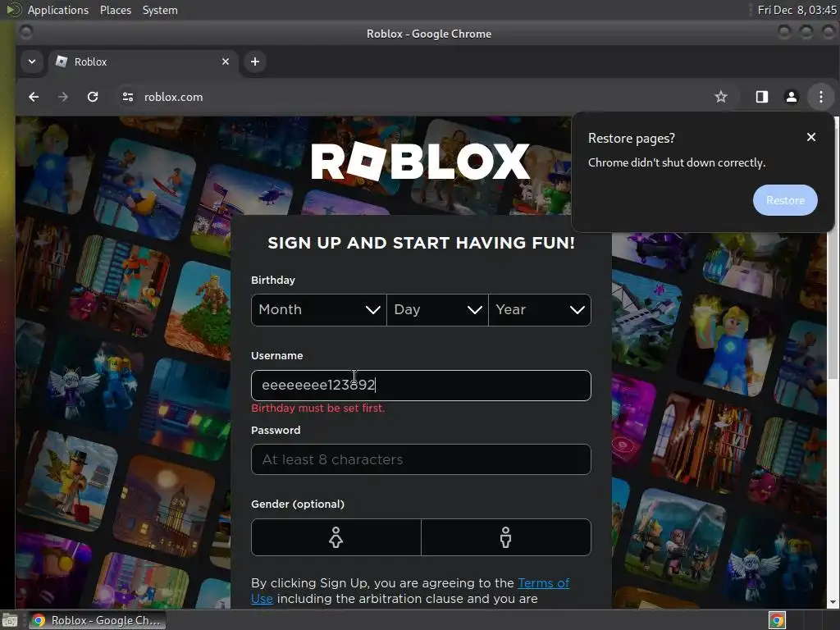Screen dimensions: 840x630
Task: Click show desktop icon in taskbar
Action: pyautogui.click(x=10, y=620)
